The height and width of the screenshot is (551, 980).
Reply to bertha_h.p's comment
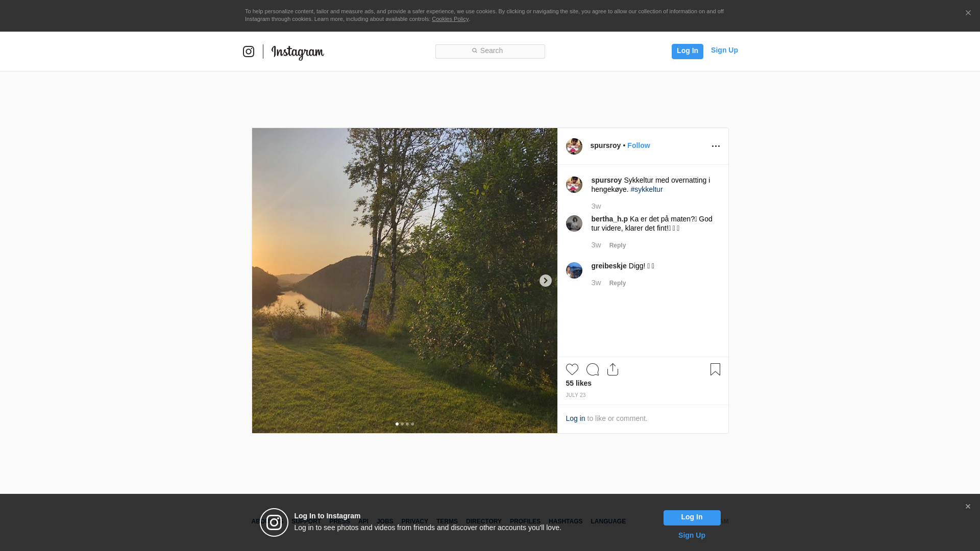tap(618, 245)
